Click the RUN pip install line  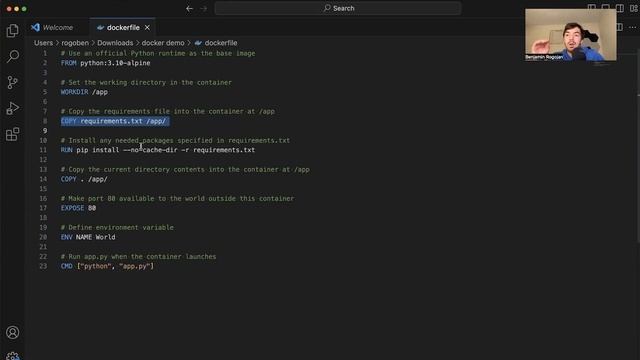click(158, 150)
